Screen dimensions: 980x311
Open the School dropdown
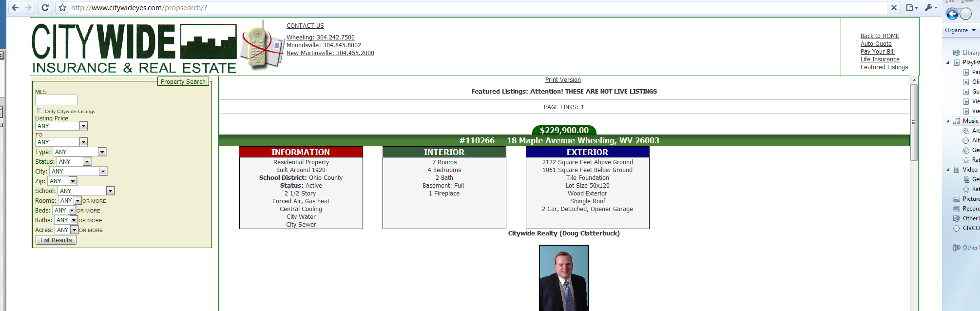tap(86, 191)
